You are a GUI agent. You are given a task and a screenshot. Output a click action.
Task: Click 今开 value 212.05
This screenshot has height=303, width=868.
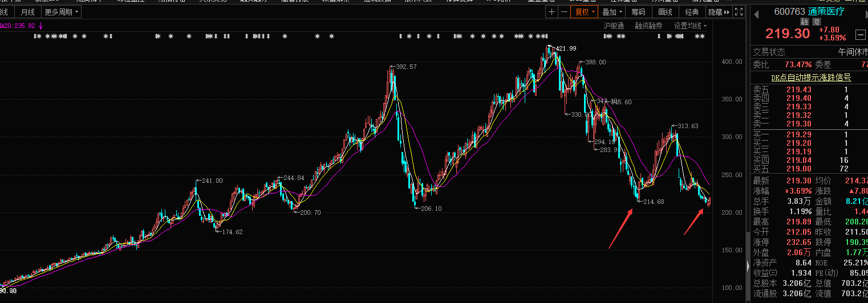click(798, 232)
